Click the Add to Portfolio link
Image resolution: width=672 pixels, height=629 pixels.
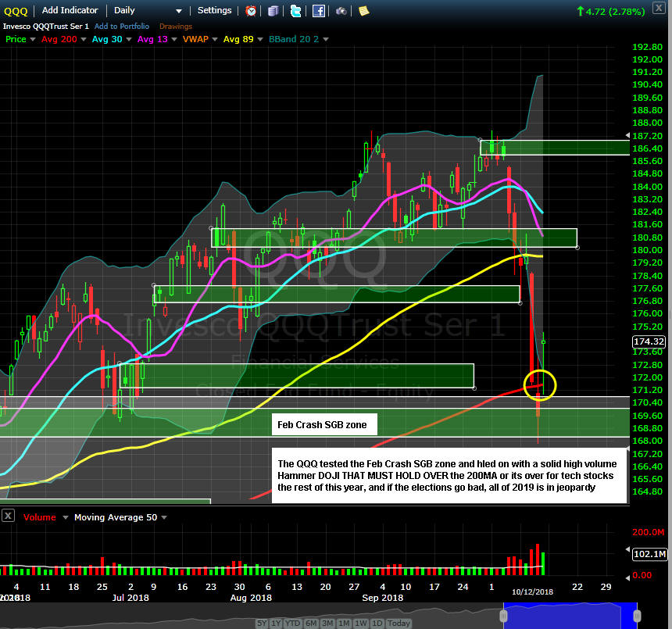coord(123,27)
